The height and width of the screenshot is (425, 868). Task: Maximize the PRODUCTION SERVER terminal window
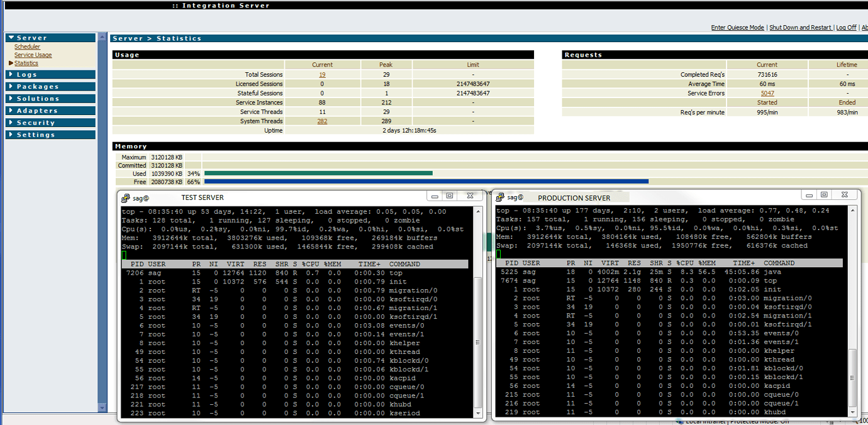click(825, 195)
